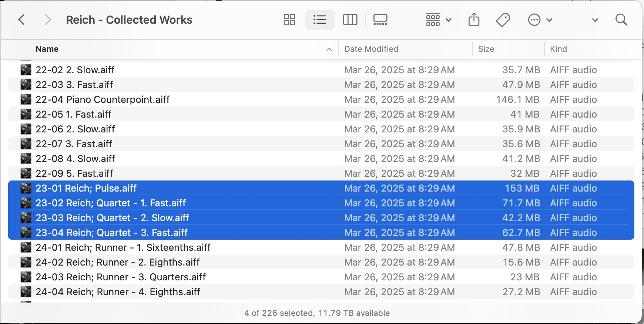644x324 pixels.
Task: Select 24-04 Reich; Runner - 4. Eighths.aiff
Action: (x=118, y=292)
